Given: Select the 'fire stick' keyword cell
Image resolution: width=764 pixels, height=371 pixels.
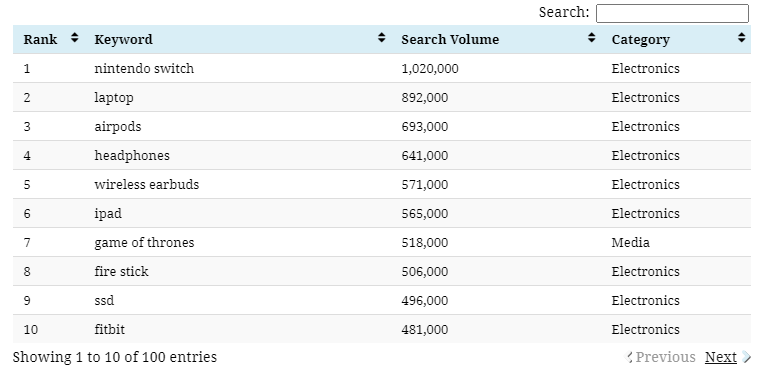Looking at the screenshot, I should click(121, 272).
